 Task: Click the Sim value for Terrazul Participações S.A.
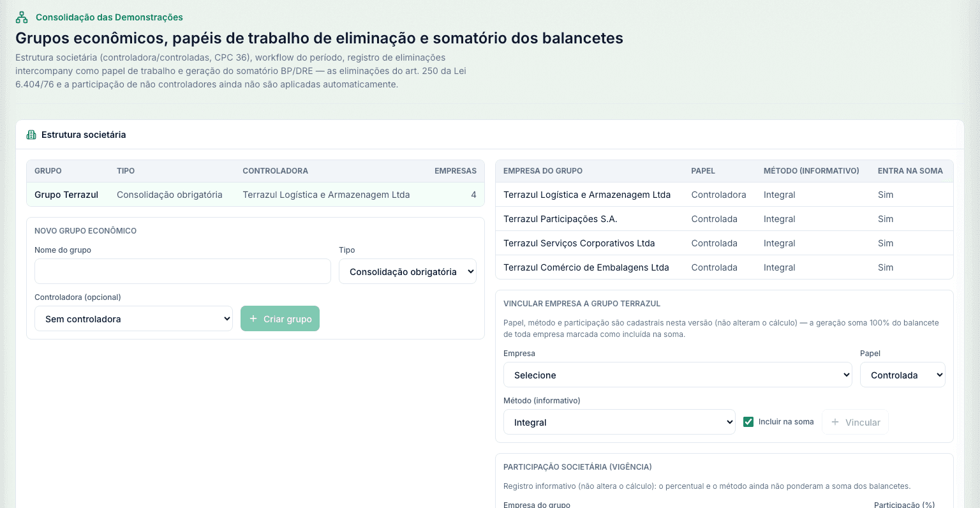coord(886,219)
